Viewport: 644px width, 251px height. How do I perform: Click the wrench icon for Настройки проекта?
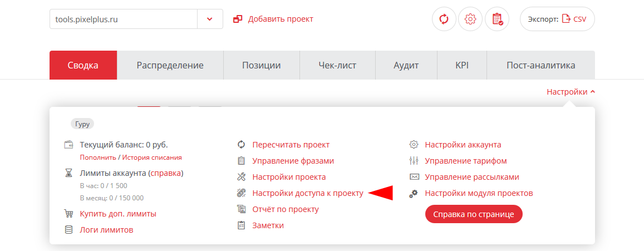pos(241,177)
